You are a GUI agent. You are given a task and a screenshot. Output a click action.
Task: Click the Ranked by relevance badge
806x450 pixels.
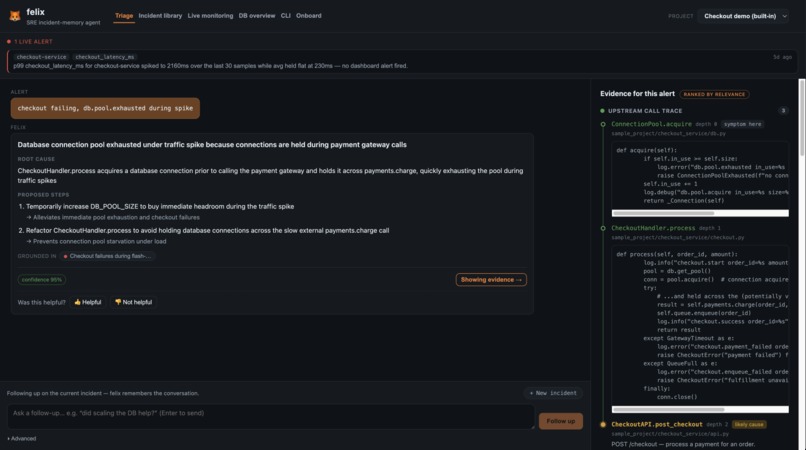coord(714,95)
